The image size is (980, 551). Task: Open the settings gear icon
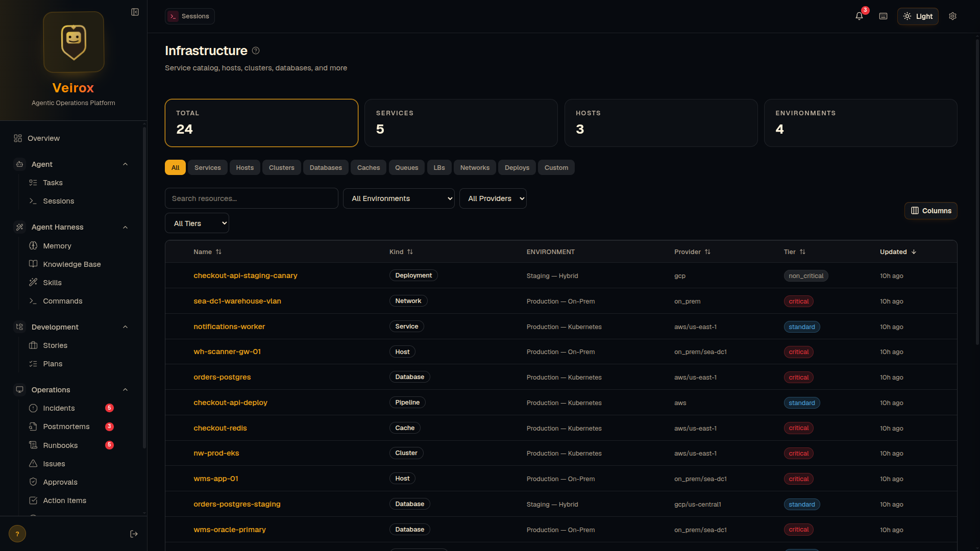point(952,16)
